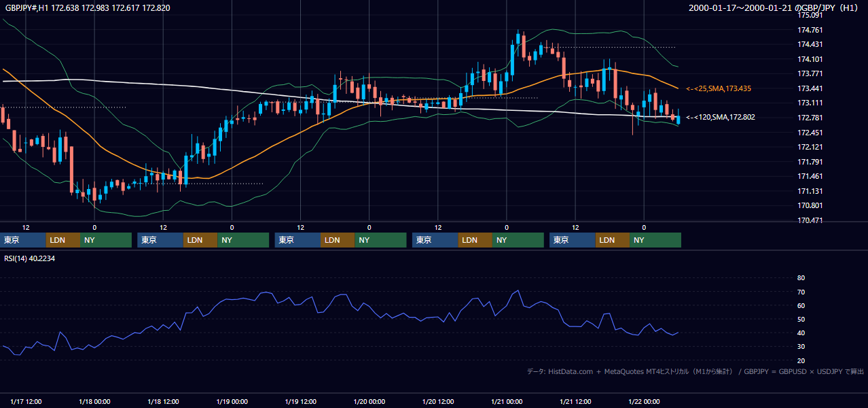Click the price axis label 173.441
The width and height of the screenshot is (868, 408).
pos(810,88)
